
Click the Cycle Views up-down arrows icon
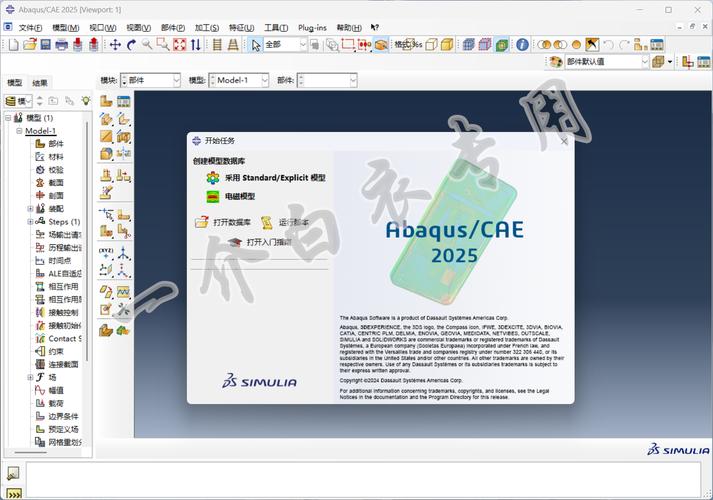pyautogui.click(x=196, y=45)
